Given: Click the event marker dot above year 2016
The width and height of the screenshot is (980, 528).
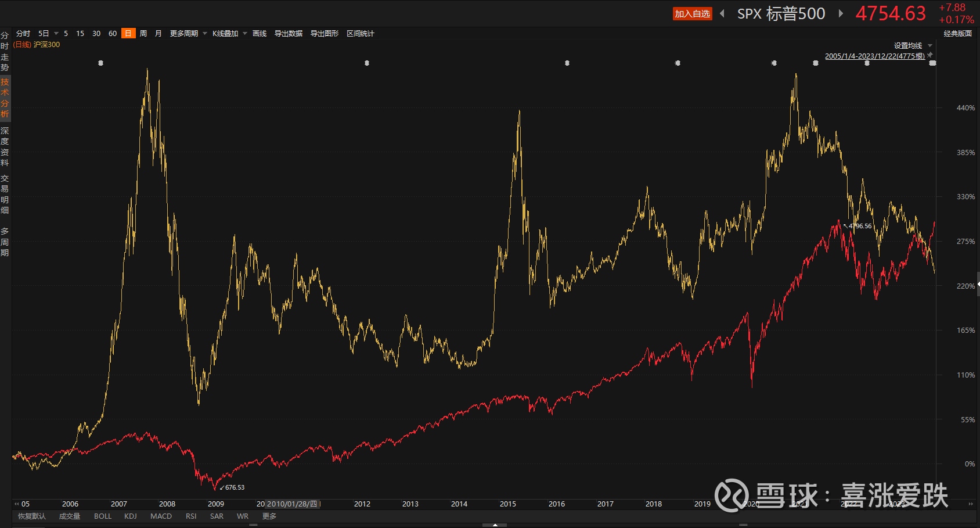Looking at the screenshot, I should (567, 63).
